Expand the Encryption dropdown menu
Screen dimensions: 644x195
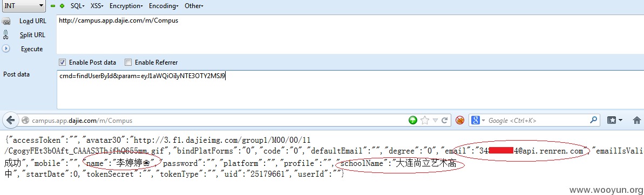click(126, 6)
